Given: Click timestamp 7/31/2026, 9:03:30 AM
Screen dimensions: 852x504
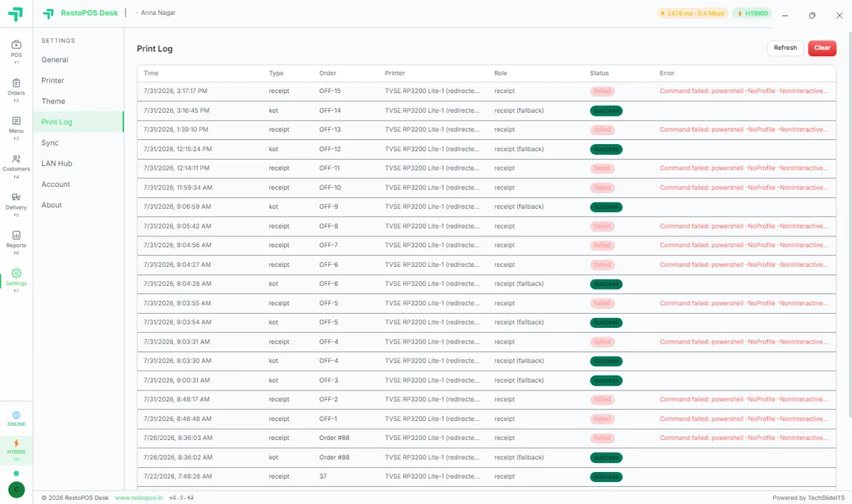Looking at the screenshot, I should point(177,361).
